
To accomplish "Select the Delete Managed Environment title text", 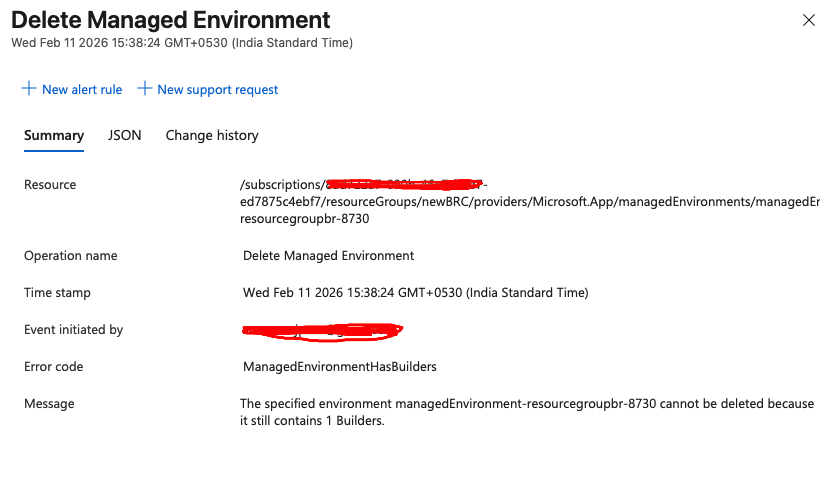I will (171, 20).
